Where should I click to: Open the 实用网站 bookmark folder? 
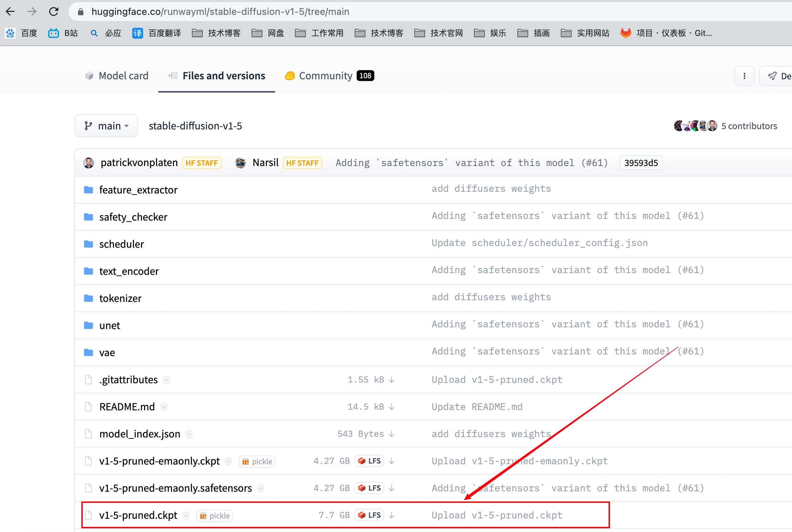coord(585,33)
